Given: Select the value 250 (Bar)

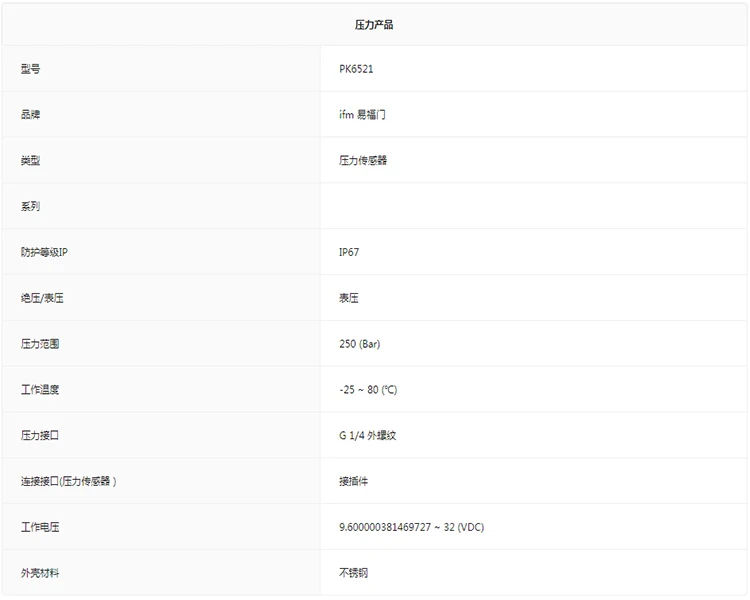Looking at the screenshot, I should click(x=360, y=344).
